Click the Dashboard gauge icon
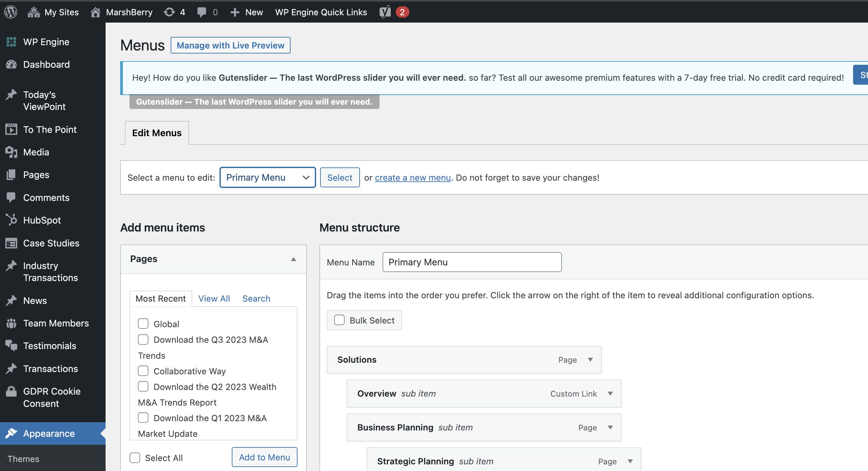 [11, 64]
